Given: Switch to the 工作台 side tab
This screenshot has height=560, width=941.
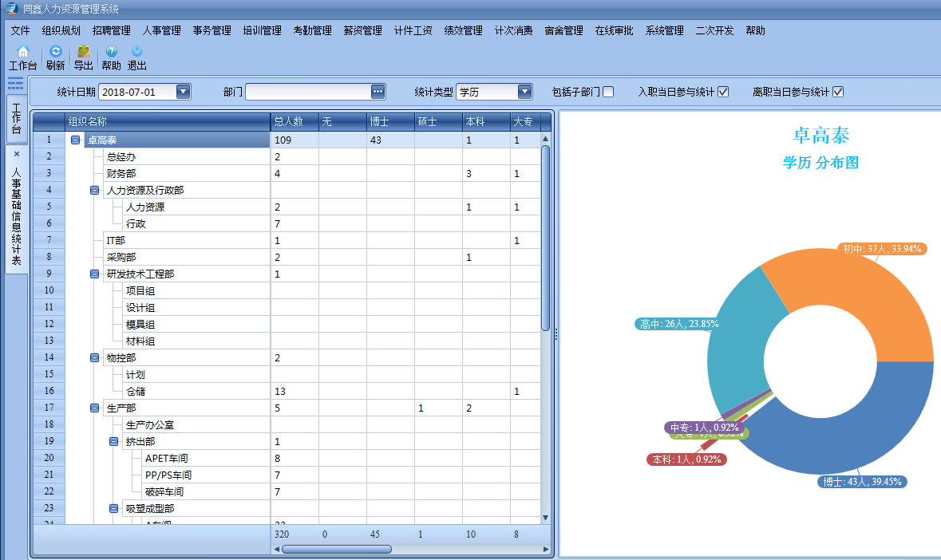Looking at the screenshot, I should coord(16,118).
